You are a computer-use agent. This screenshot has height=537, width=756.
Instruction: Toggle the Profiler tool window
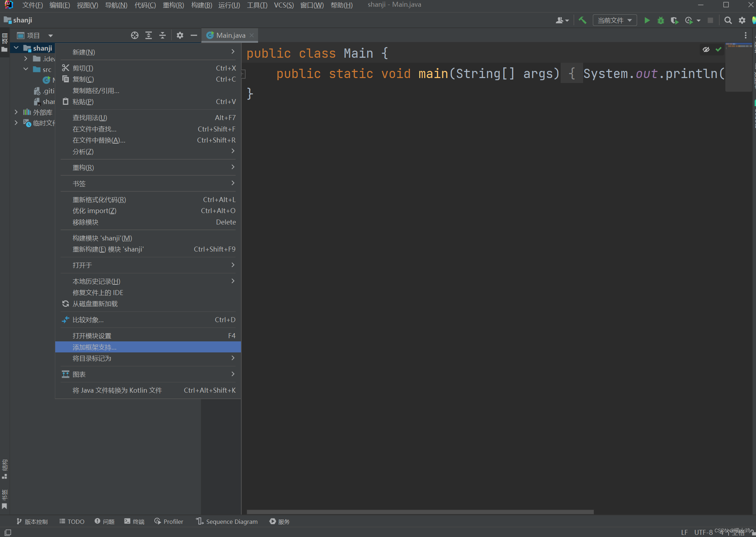[169, 521]
